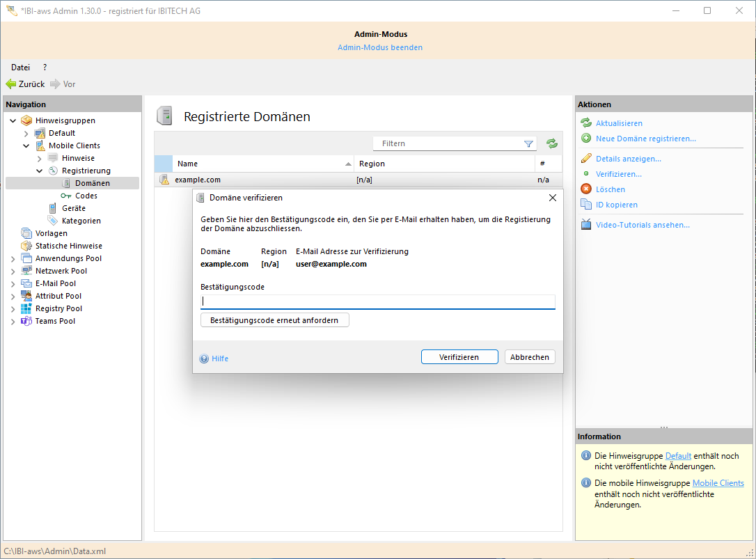
Task: Click the filter funnel icon
Action: pos(528,143)
